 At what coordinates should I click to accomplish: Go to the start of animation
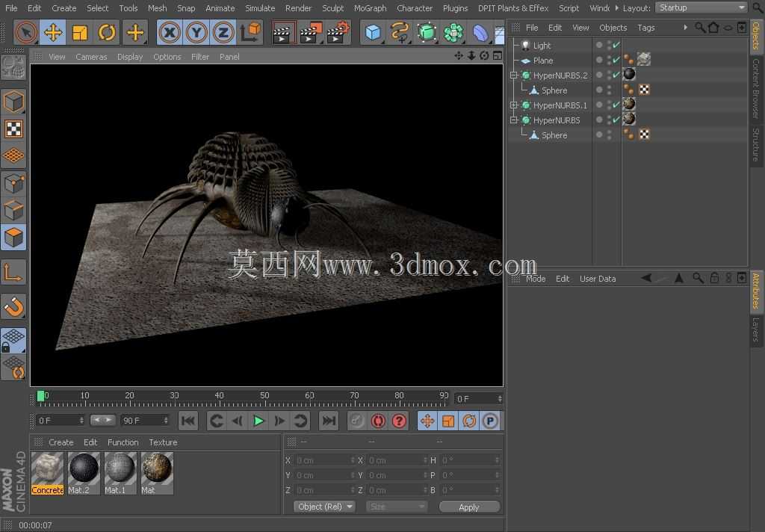(x=188, y=421)
